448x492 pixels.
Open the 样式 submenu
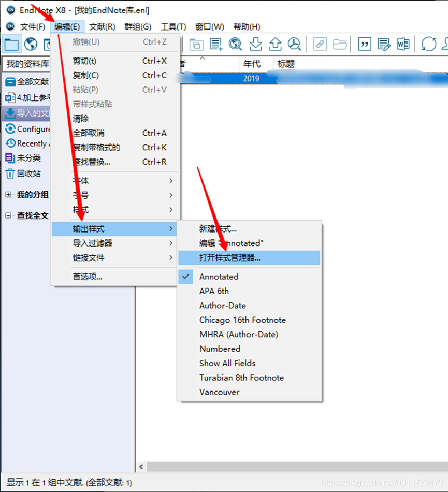114,210
